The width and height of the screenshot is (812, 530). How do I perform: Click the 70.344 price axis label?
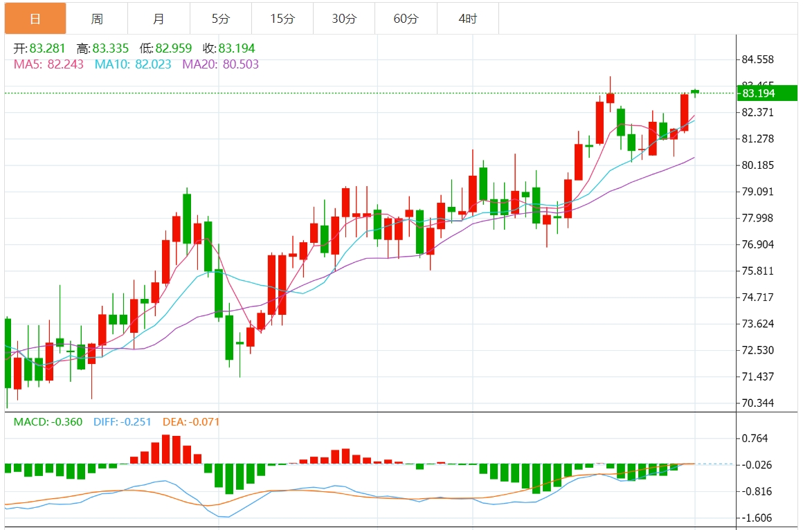[757, 403]
